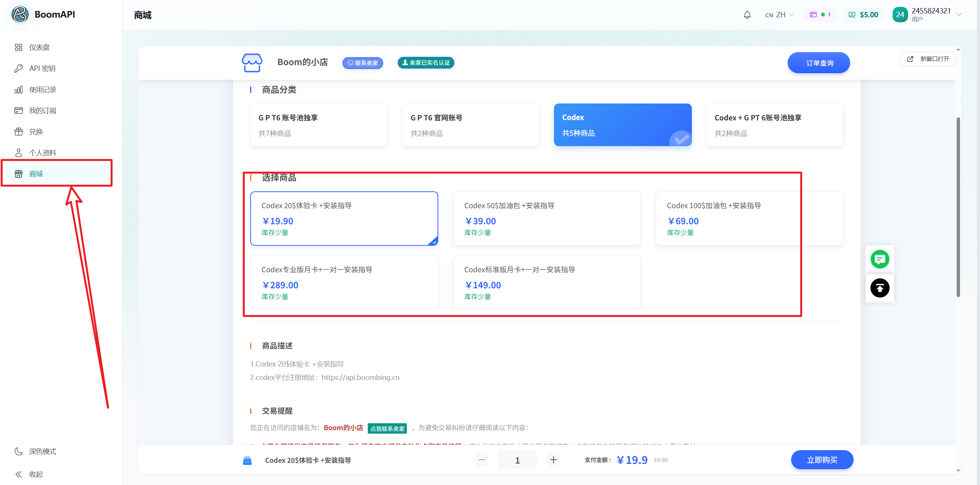
Task: Increase quantity with plus button
Action: [x=553, y=460]
